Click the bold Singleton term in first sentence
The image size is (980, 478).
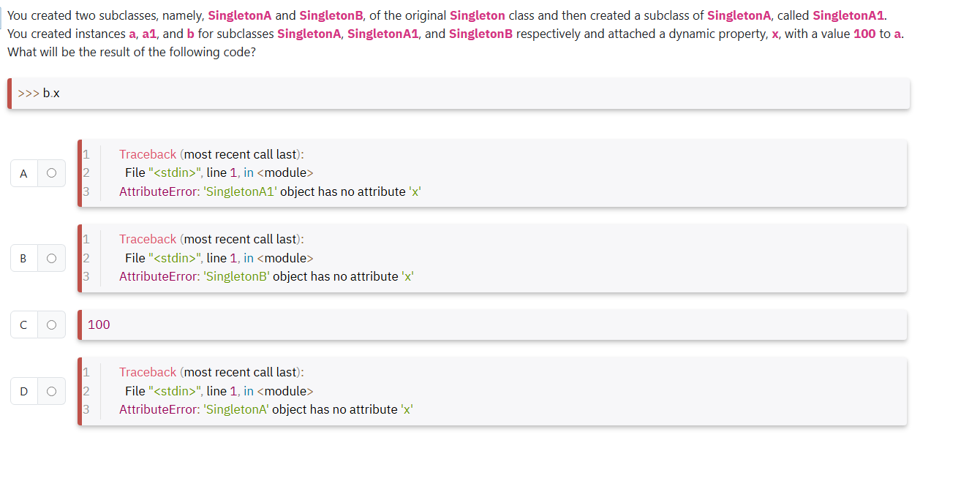coord(478,15)
